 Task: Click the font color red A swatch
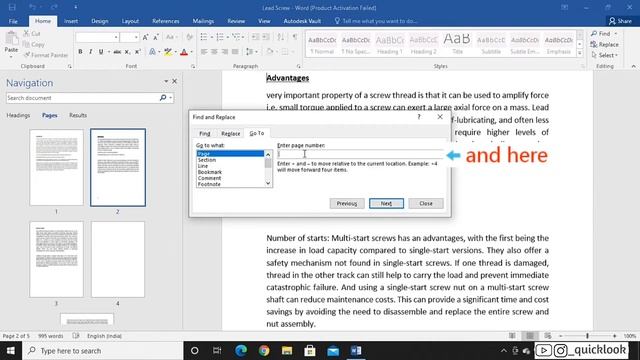(184, 52)
